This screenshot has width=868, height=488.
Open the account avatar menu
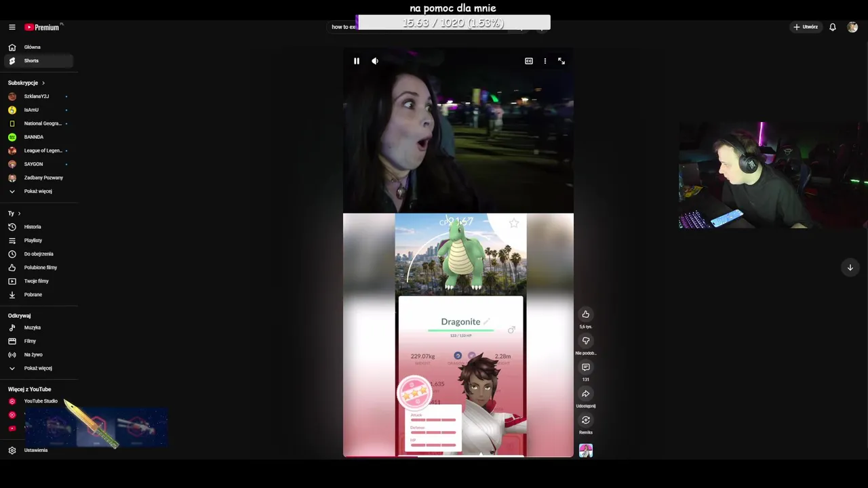click(x=852, y=27)
